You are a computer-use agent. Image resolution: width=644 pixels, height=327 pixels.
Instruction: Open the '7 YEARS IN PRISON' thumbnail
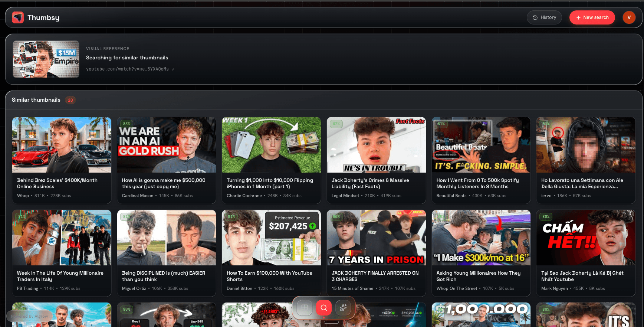[x=376, y=238]
